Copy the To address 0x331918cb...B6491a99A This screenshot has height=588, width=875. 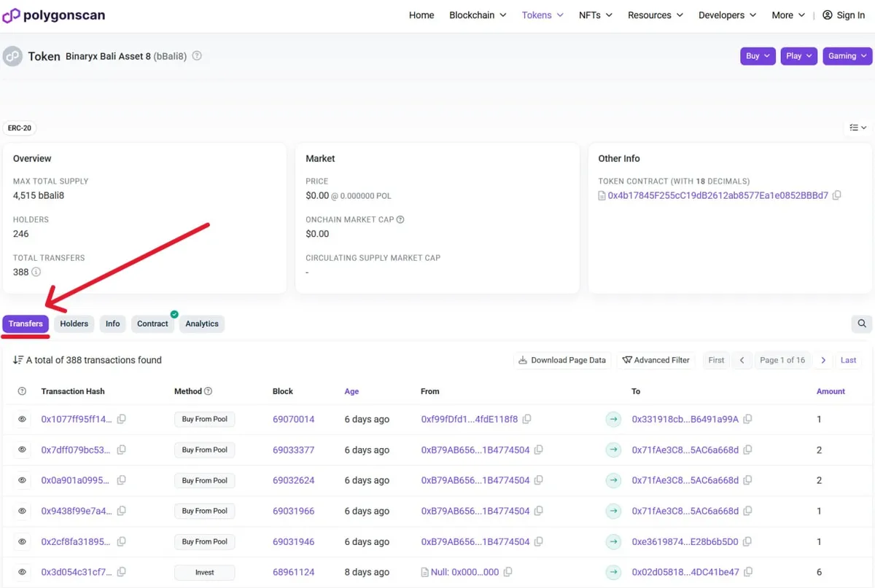(x=747, y=420)
